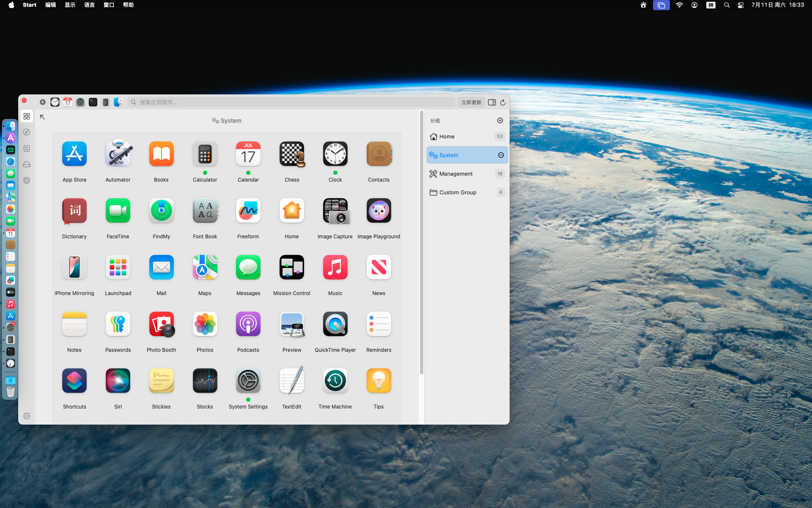Viewport: 812px width, 508px height.
Task: Open the Freeform app
Action: pos(248,210)
